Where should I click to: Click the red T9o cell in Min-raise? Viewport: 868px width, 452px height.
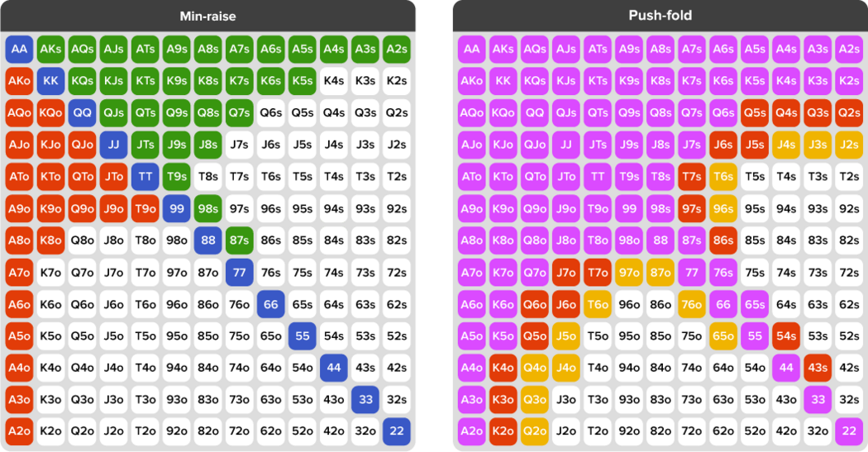145,208
